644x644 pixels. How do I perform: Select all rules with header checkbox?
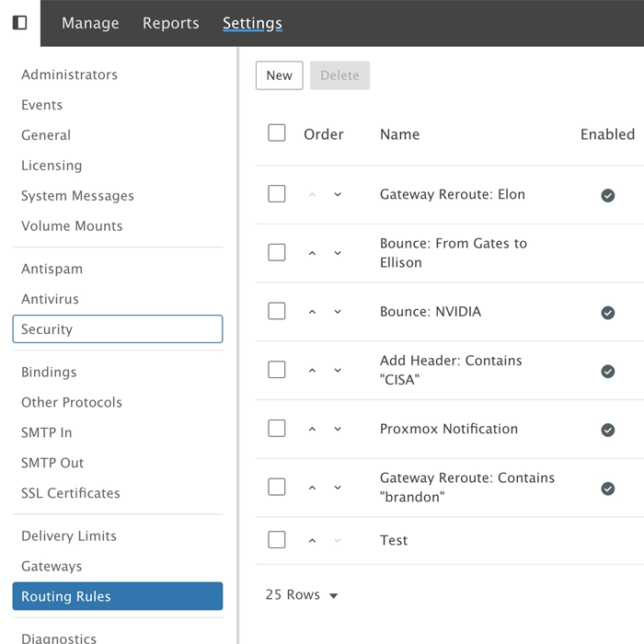[276, 132]
